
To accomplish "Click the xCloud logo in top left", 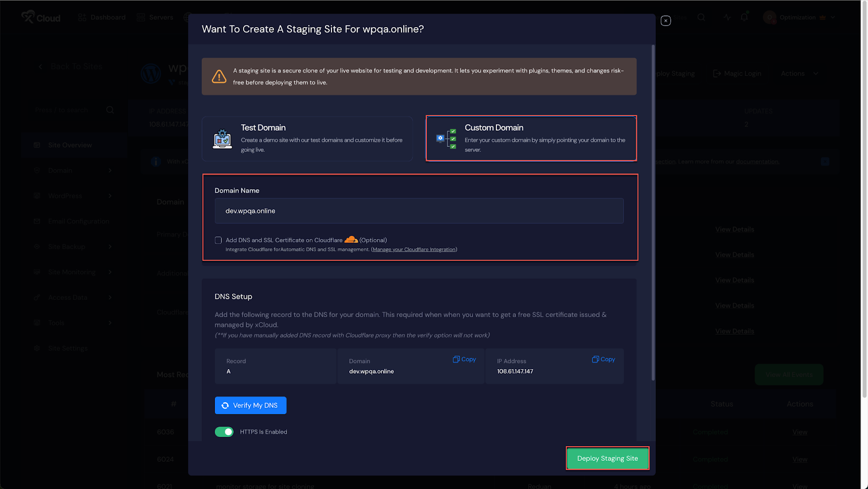I will pyautogui.click(x=41, y=17).
